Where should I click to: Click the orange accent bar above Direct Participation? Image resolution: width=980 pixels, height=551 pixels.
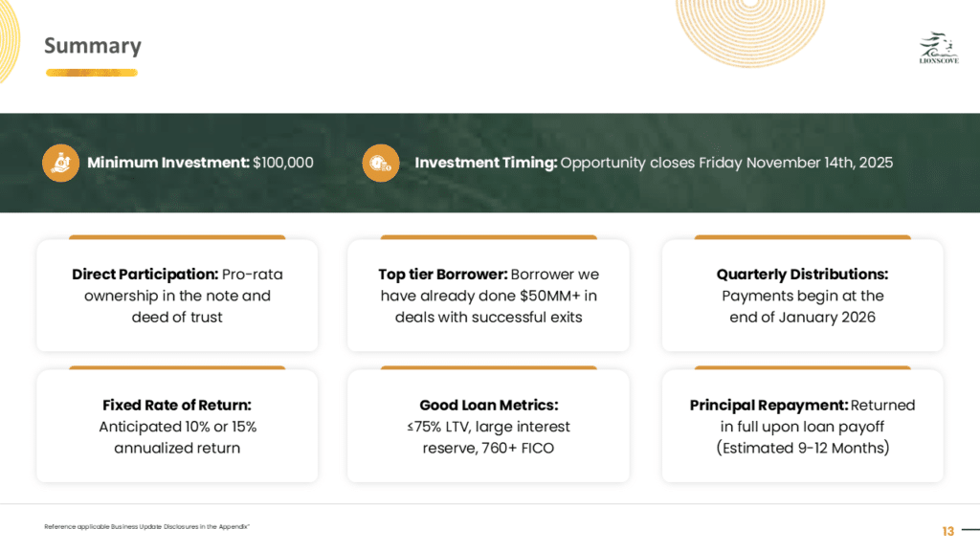(x=177, y=236)
